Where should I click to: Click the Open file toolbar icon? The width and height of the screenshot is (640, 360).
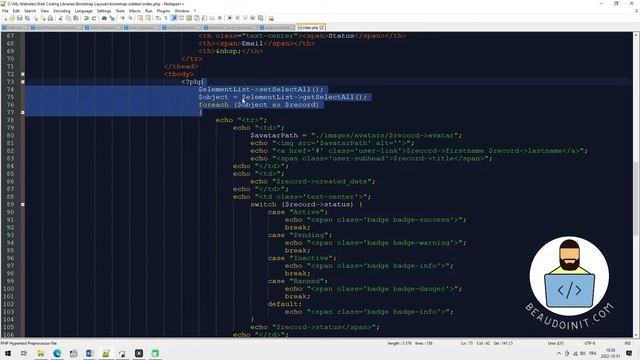[x=12, y=18]
